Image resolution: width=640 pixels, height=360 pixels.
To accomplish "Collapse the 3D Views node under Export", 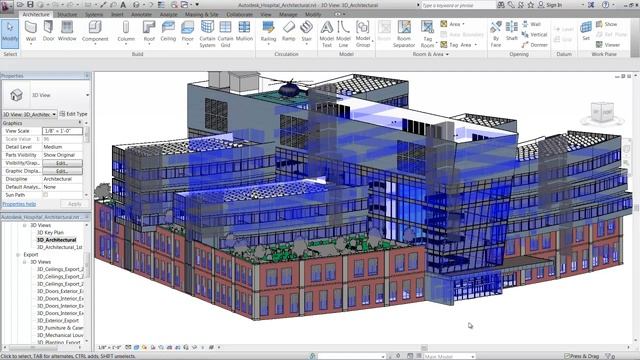I will click(x=24, y=262).
